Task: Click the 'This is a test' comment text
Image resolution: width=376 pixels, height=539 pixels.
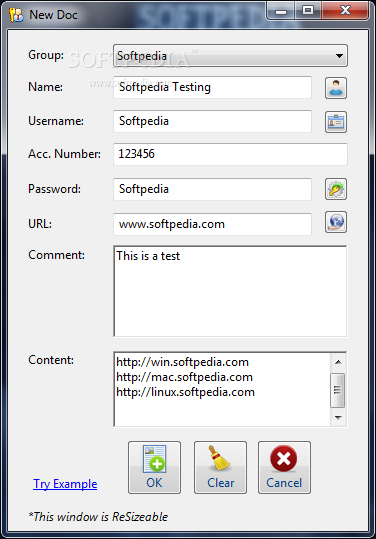Action: [148, 256]
